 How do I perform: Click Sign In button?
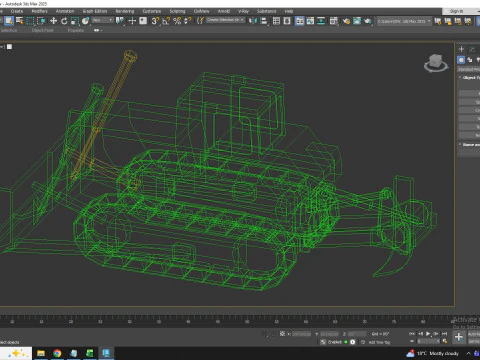(x=457, y=11)
